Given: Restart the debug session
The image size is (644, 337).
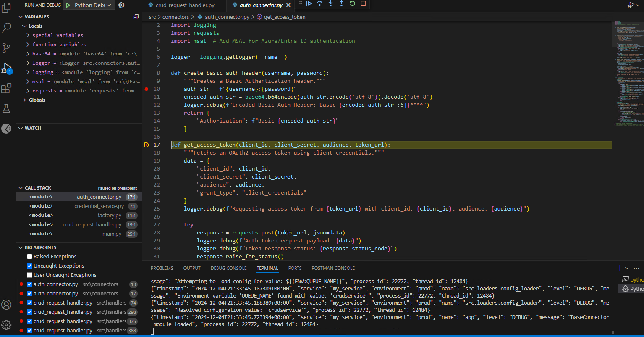Looking at the screenshot, I should click(x=352, y=3).
